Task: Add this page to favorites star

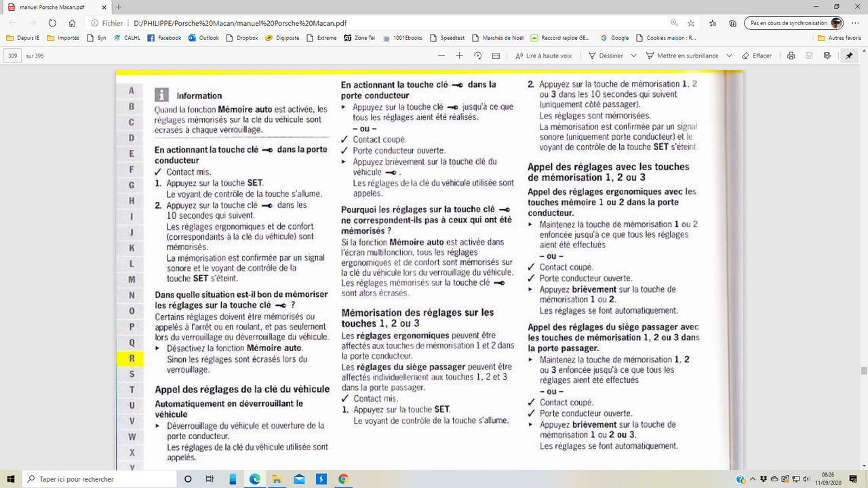Action: click(x=691, y=22)
